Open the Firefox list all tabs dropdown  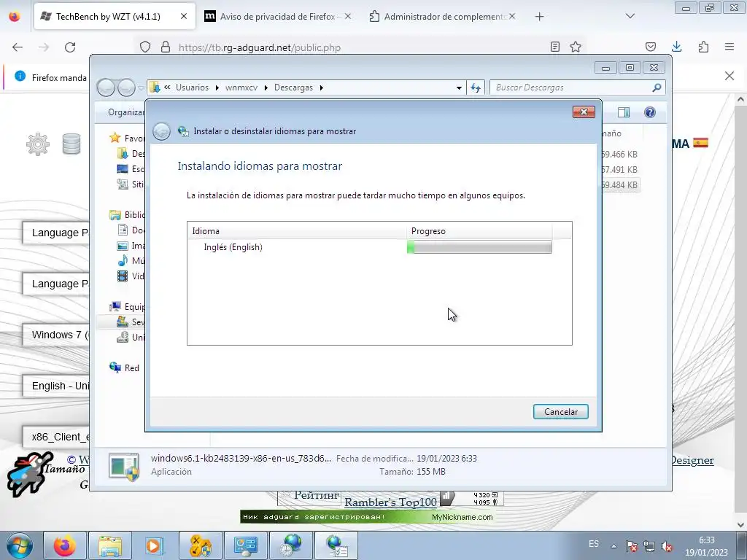click(x=630, y=16)
